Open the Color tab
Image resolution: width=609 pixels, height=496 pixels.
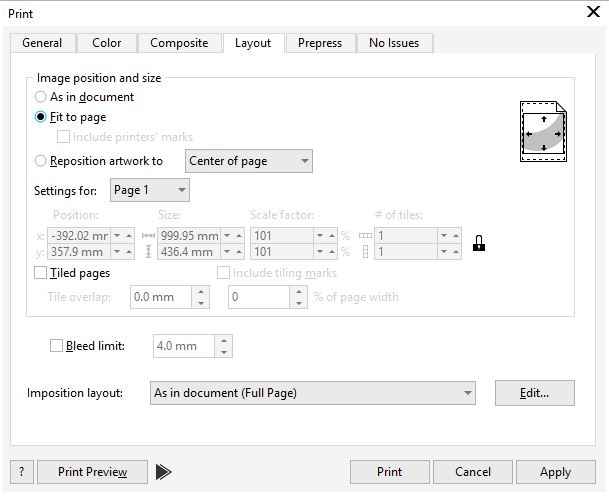tap(107, 43)
